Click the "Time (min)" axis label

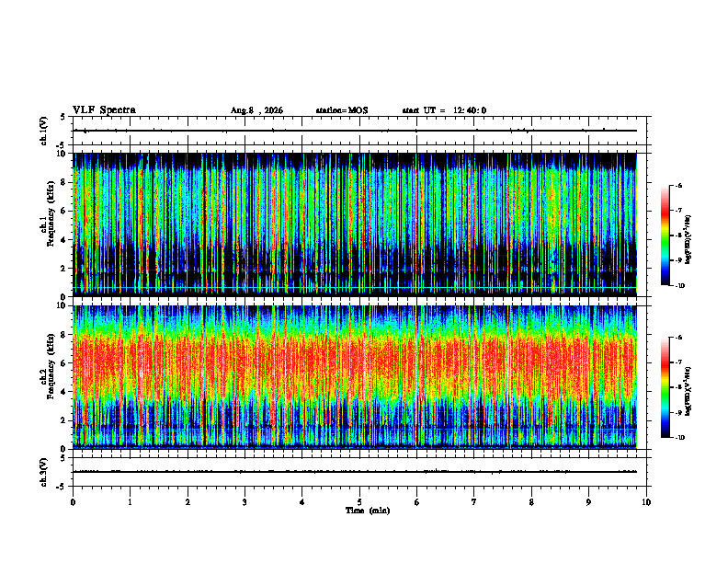click(x=368, y=511)
